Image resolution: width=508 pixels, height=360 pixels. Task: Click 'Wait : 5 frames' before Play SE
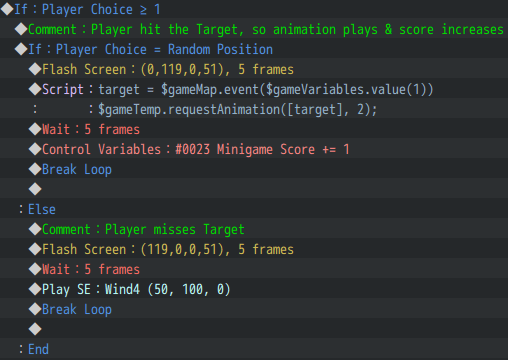point(254,269)
